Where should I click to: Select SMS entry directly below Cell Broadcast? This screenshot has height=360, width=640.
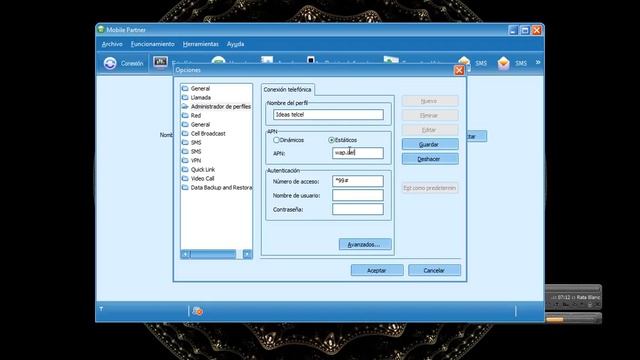tap(196, 142)
